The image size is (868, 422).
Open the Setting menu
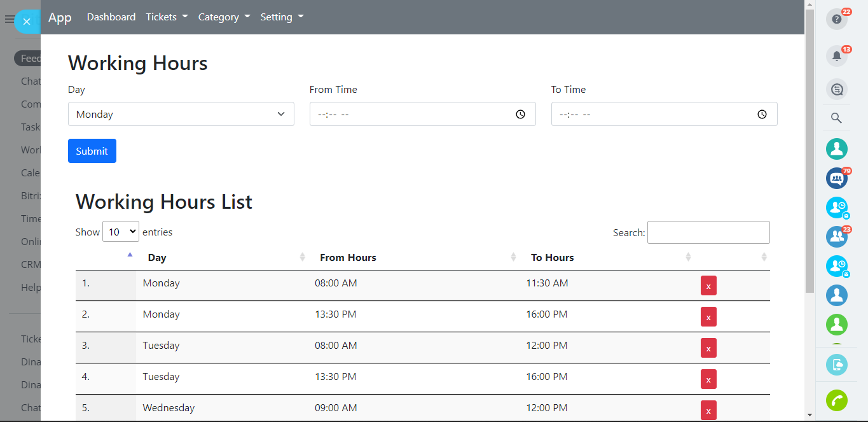[x=282, y=17]
